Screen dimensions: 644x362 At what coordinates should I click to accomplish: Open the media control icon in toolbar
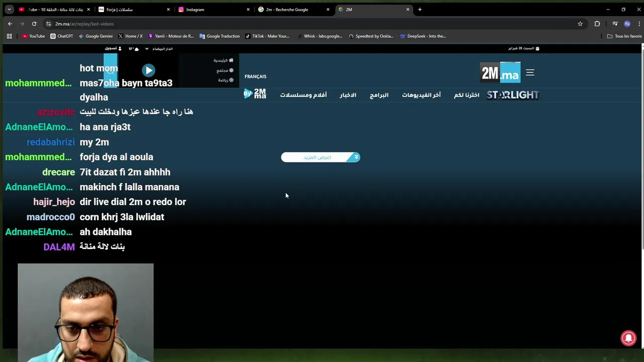coord(615,24)
